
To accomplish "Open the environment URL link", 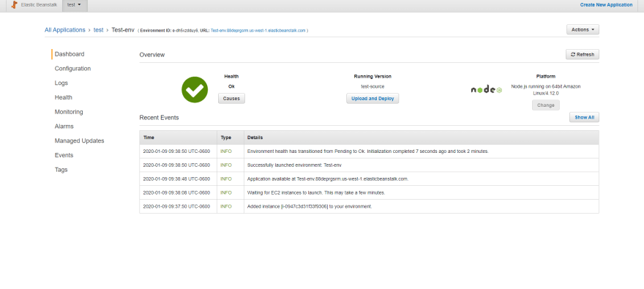I will 258,31.
